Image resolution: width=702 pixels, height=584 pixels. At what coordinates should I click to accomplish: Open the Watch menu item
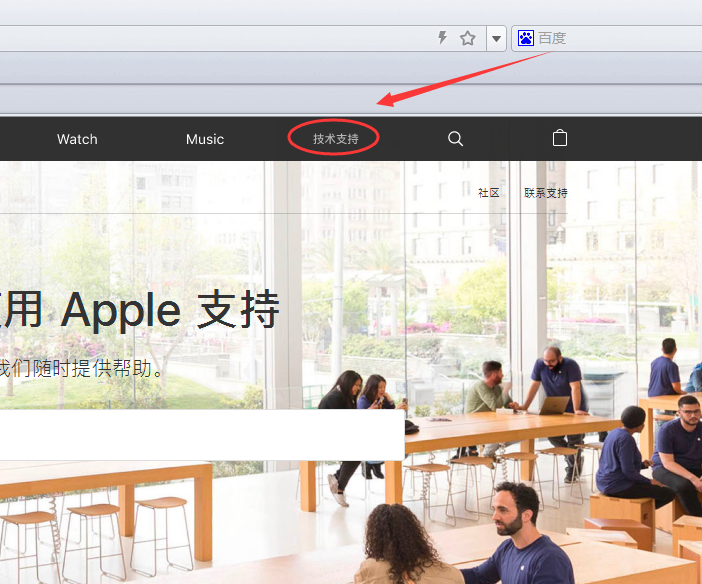[x=77, y=139]
